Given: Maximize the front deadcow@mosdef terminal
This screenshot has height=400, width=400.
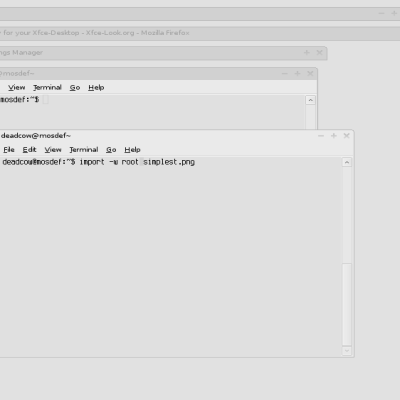Looking at the screenshot, I should tap(334, 136).
